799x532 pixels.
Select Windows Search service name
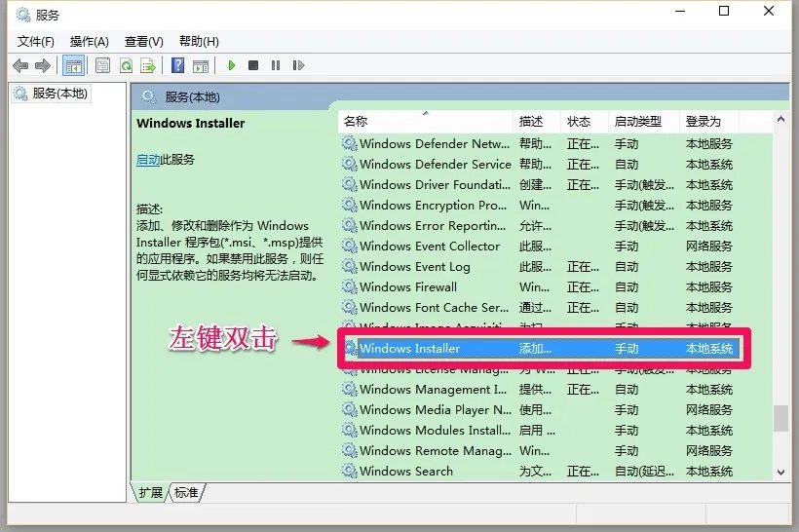click(x=406, y=471)
